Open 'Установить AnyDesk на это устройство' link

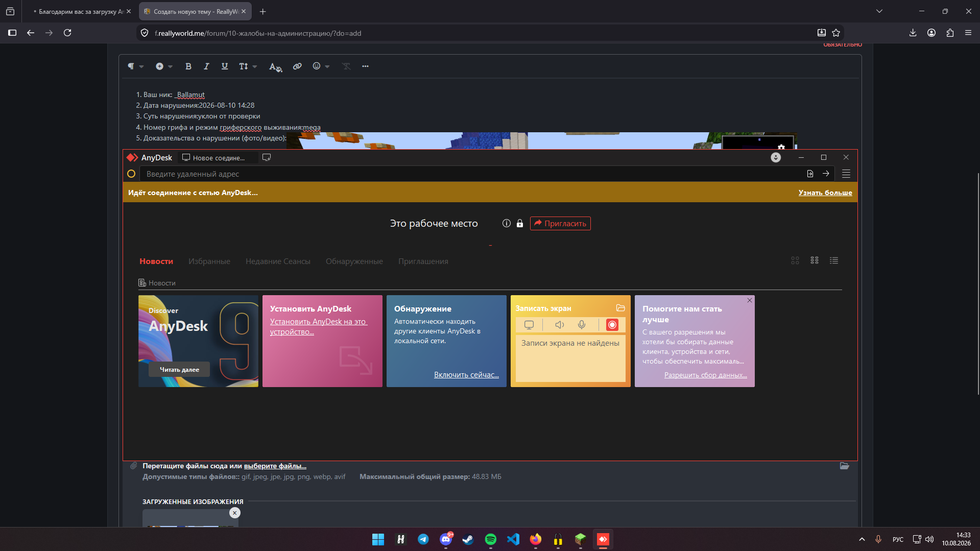[x=319, y=327]
